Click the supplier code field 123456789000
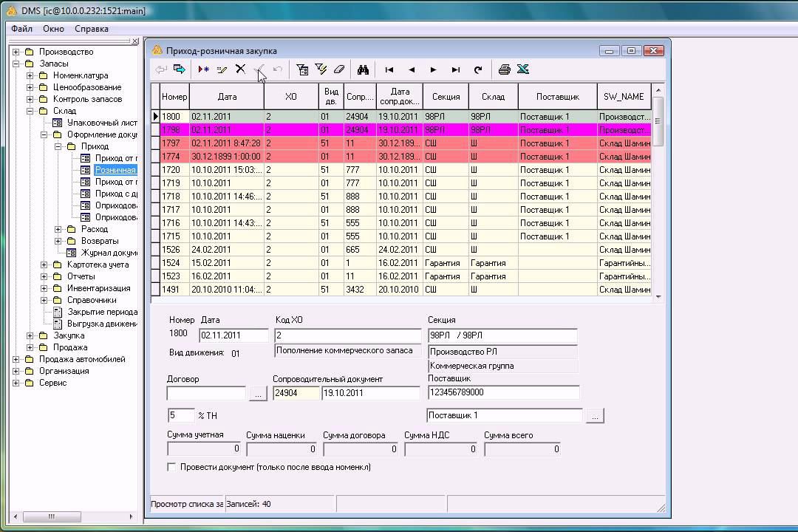Screen dimensions: 798x532 503,392
